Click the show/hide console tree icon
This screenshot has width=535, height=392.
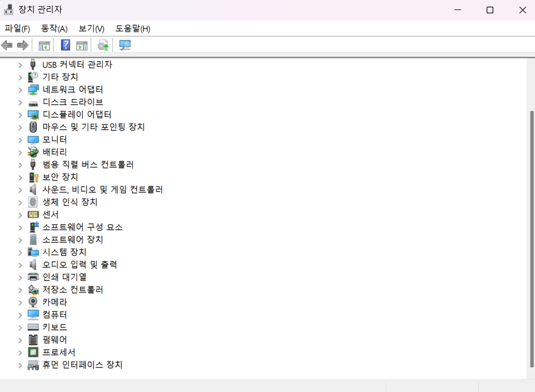point(44,46)
